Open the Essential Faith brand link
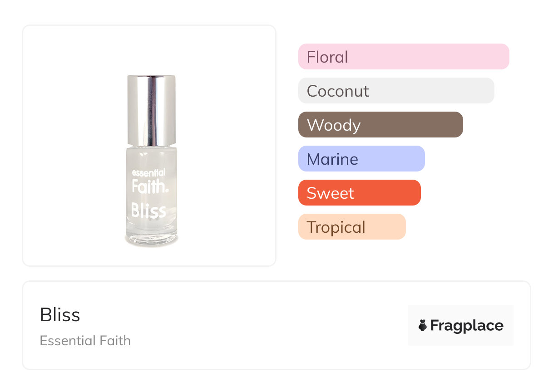Image resolution: width=553 pixels, height=392 pixels. [x=85, y=341]
